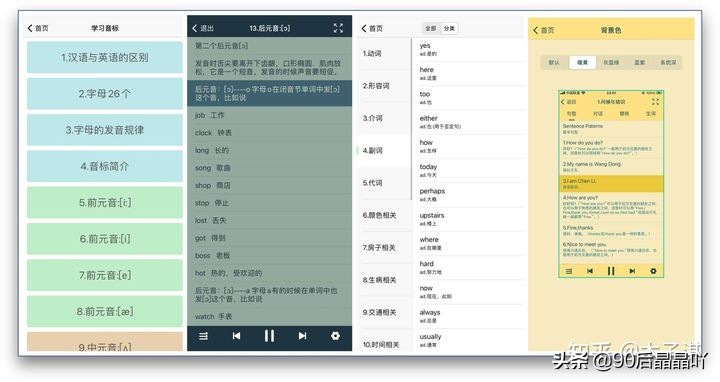Select category 4.副词
This screenshot has height=382, width=720.
coord(384,151)
